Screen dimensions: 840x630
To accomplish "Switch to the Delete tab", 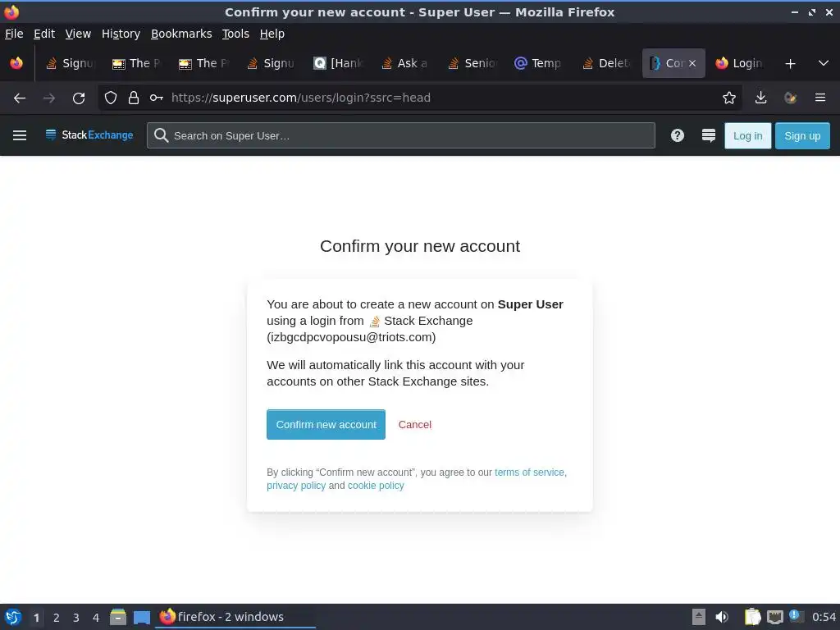I will tap(606, 64).
